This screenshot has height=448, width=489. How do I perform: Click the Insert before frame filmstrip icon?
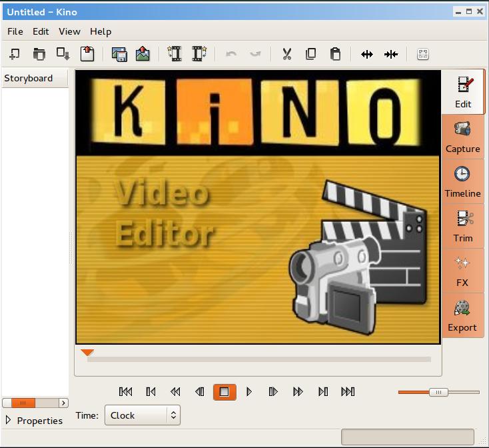pos(175,53)
